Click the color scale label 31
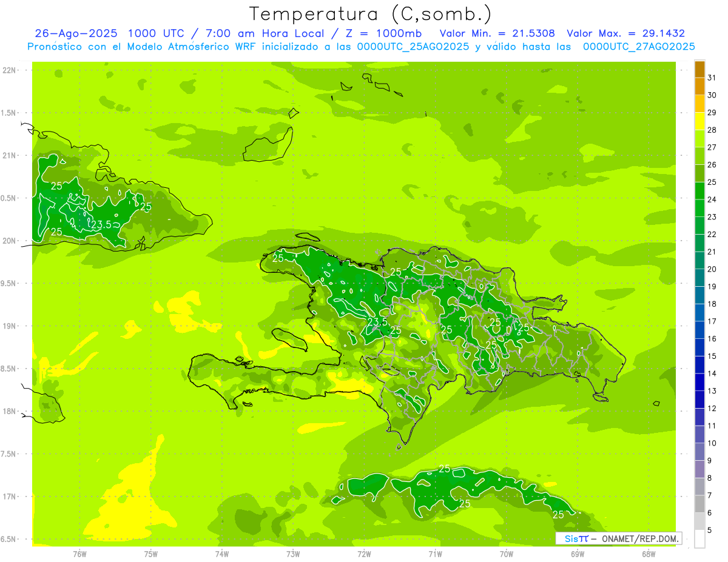 click(x=712, y=78)
